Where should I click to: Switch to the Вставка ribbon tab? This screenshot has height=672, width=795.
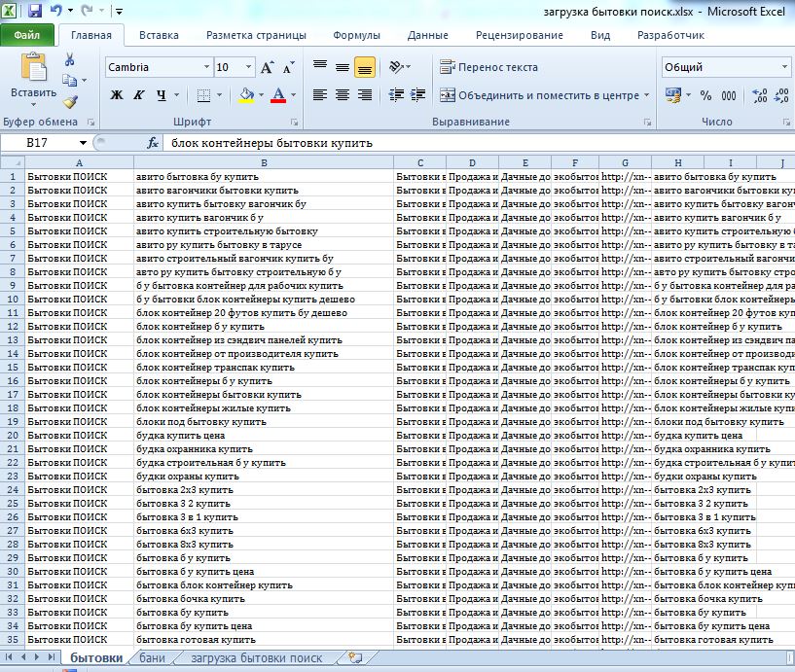(159, 35)
